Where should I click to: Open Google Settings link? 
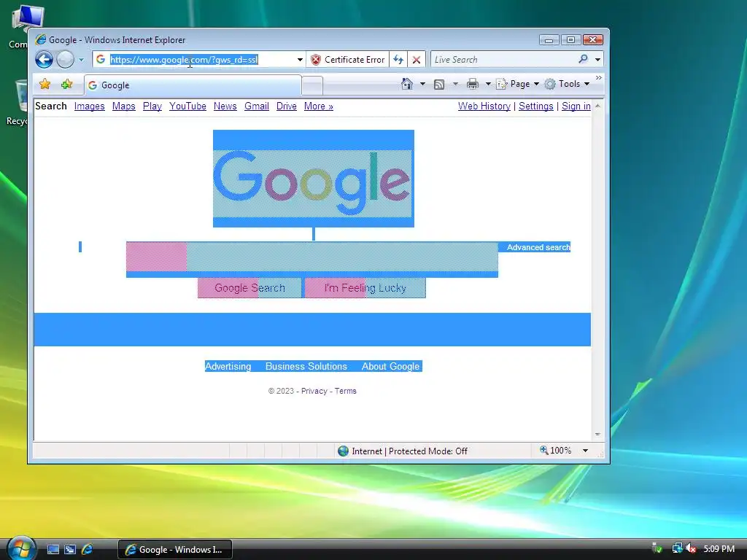coord(536,106)
